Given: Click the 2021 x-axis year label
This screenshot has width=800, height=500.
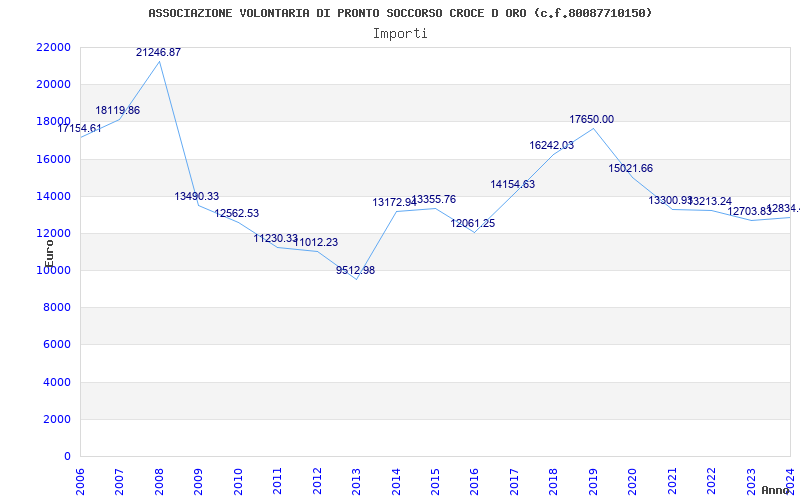Looking at the screenshot, I should pos(672,481).
